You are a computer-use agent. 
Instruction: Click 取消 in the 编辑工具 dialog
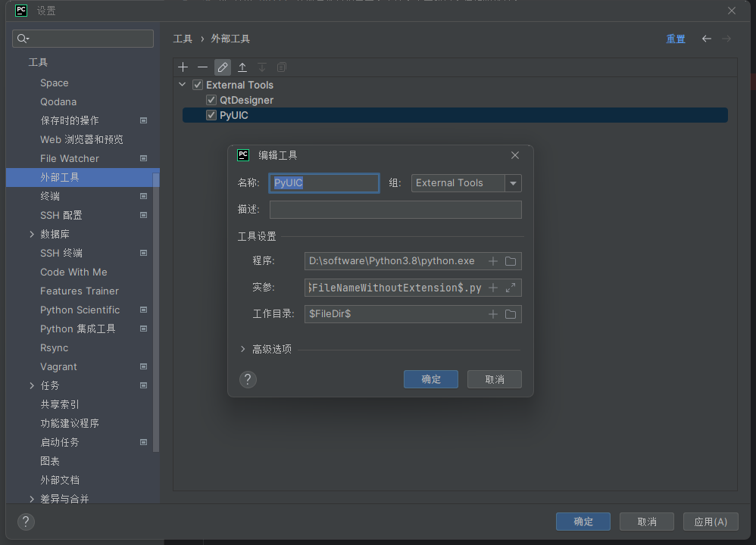[495, 379]
